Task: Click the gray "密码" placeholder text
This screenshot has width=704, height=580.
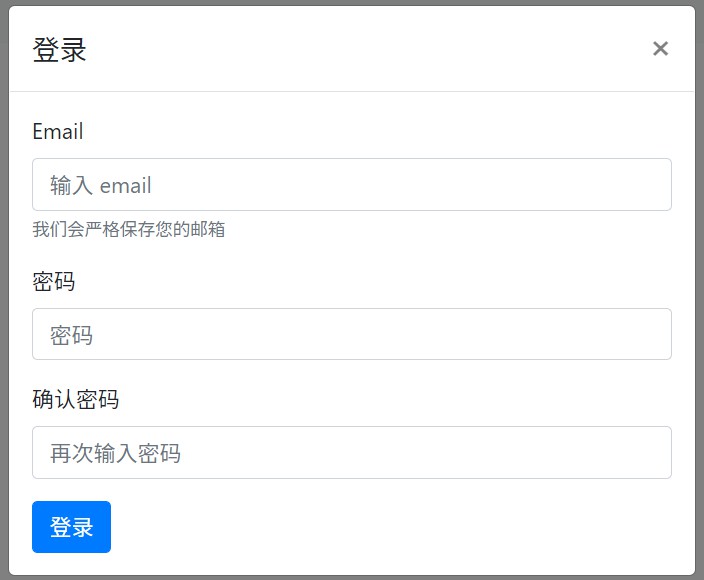Action: tap(71, 335)
